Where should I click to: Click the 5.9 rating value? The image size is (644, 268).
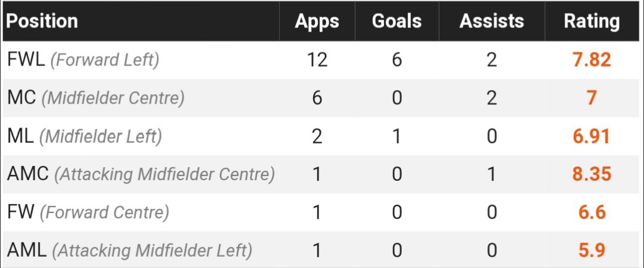pyautogui.click(x=592, y=250)
